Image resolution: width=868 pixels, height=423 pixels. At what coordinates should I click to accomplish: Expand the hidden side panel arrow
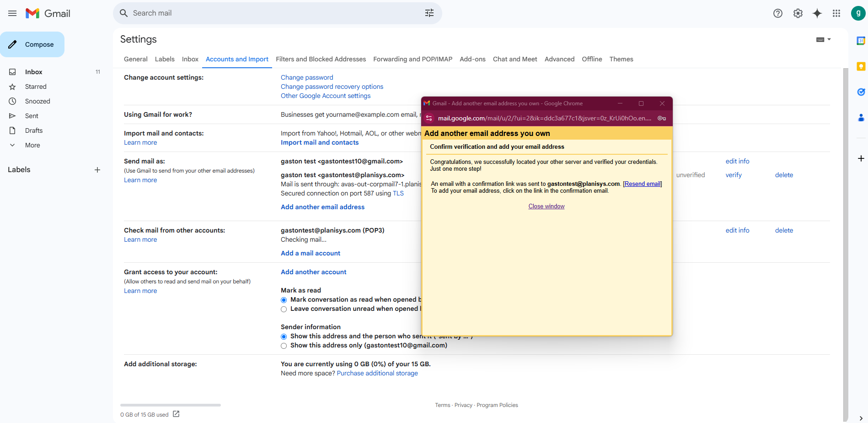pyautogui.click(x=861, y=418)
